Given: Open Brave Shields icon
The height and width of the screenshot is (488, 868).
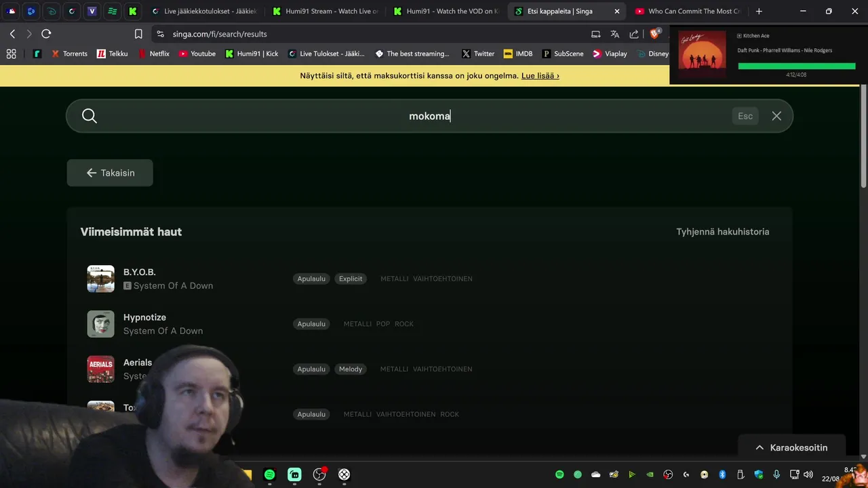Looking at the screenshot, I should [x=655, y=34].
